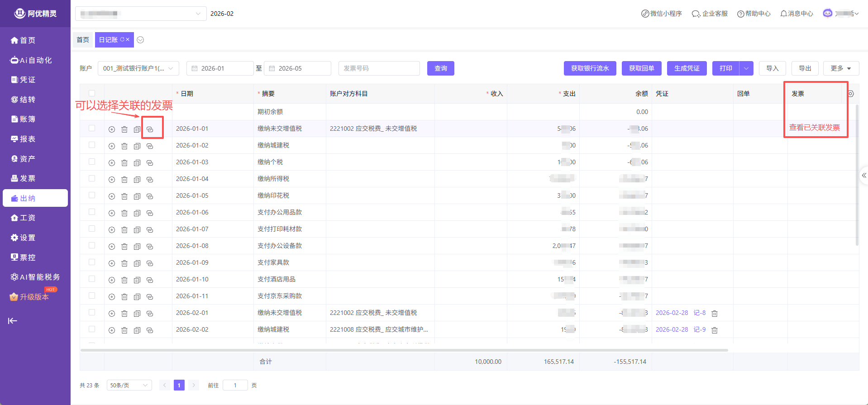The width and height of the screenshot is (868, 405).
Task: Click the 导入 import button
Action: pyautogui.click(x=773, y=68)
